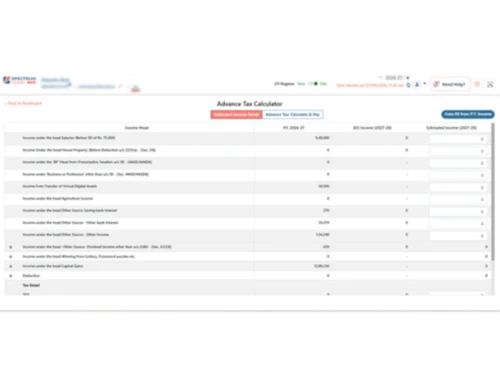Expand the Capital Gains row
Viewport: 500px width, 375px height.
(x=11, y=266)
